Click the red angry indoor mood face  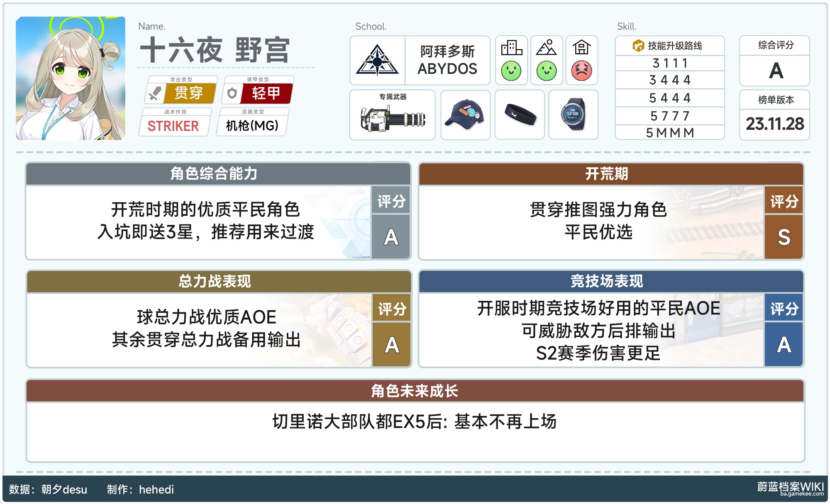tap(581, 71)
